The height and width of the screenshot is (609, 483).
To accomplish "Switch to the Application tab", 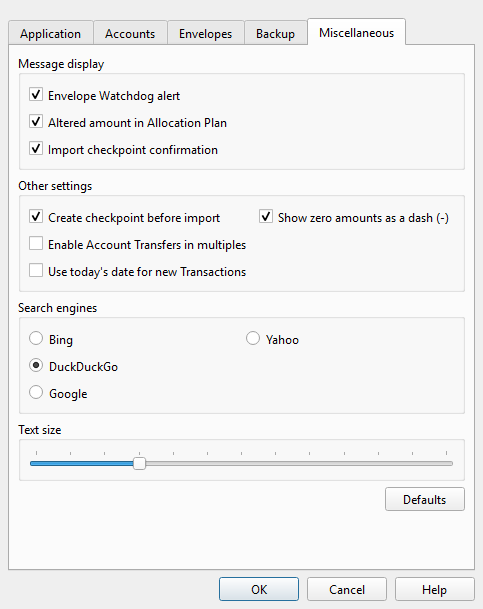I will (x=50, y=33).
